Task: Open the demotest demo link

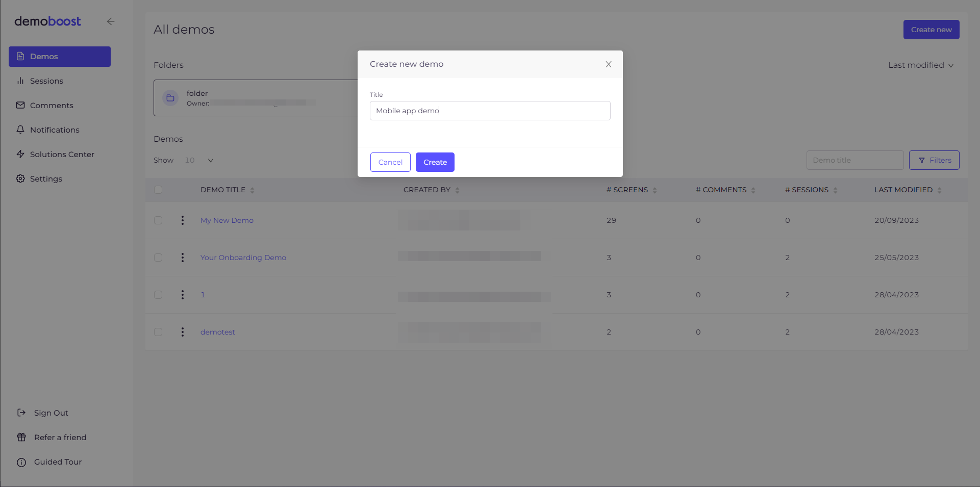Action: tap(217, 331)
